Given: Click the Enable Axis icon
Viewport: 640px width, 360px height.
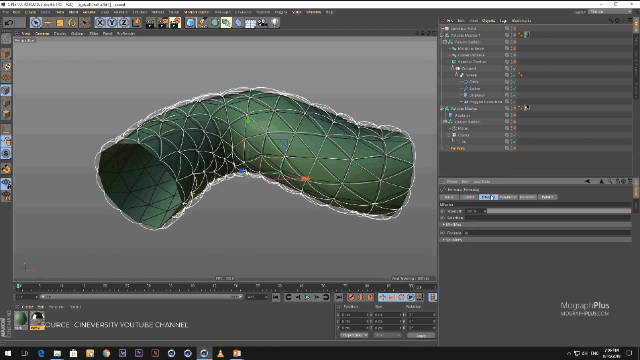Looking at the screenshot, I should (6, 130).
